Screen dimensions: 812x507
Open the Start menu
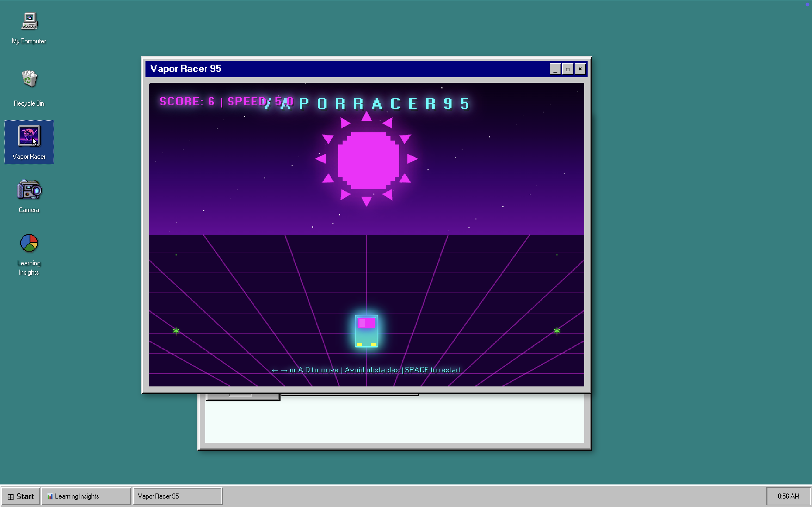pos(21,496)
